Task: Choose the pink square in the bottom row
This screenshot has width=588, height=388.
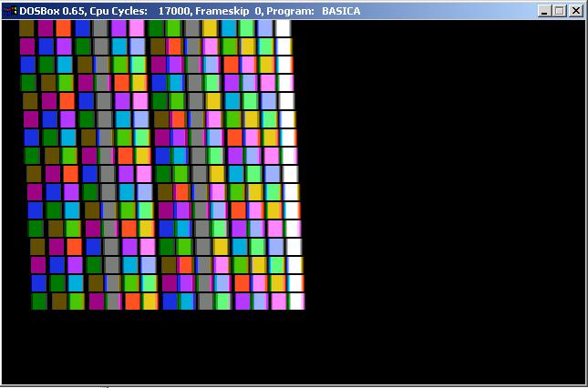Action: click(x=278, y=301)
